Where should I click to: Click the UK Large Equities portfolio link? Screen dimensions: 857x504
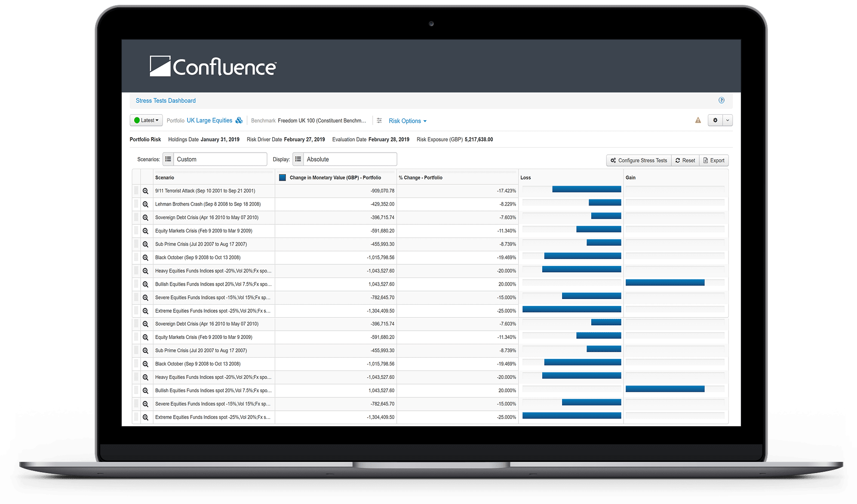pos(208,122)
